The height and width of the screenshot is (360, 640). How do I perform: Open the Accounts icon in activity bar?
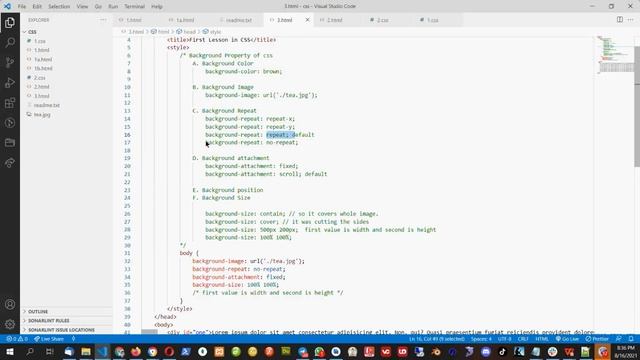tap(10, 304)
